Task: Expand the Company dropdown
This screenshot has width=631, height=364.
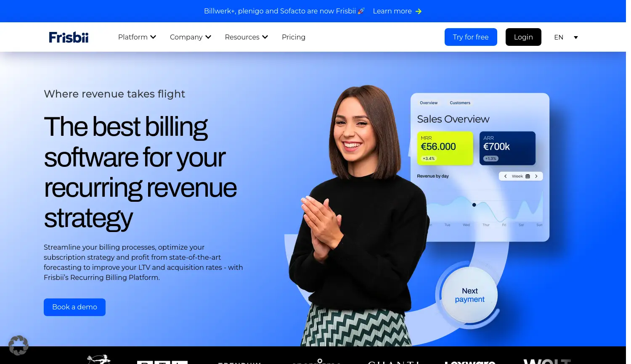Action: 191,37
